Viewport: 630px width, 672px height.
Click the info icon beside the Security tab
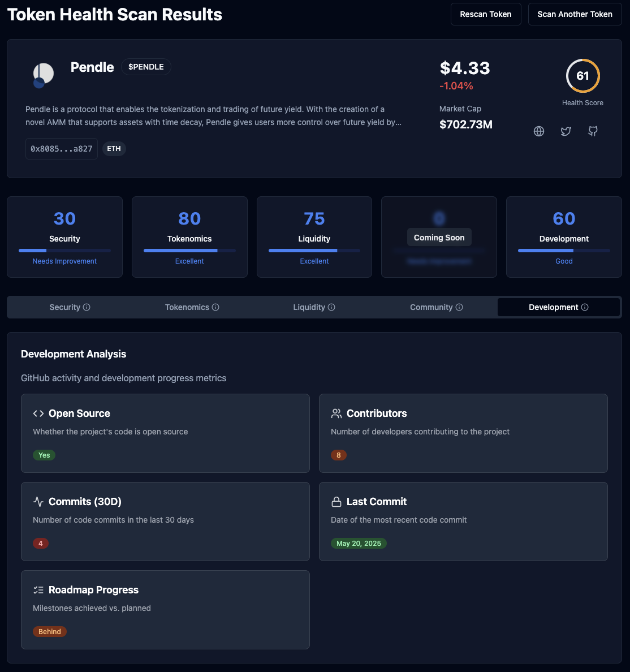coord(87,307)
